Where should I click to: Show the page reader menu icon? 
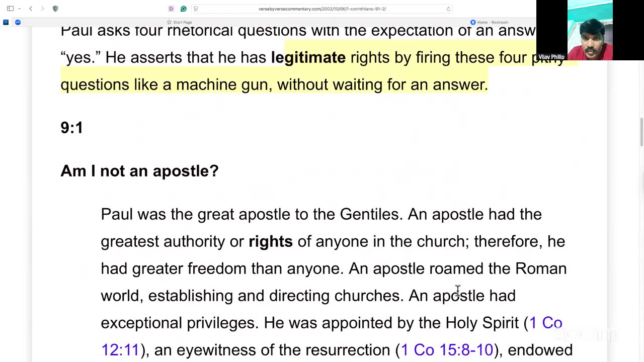tap(196, 9)
